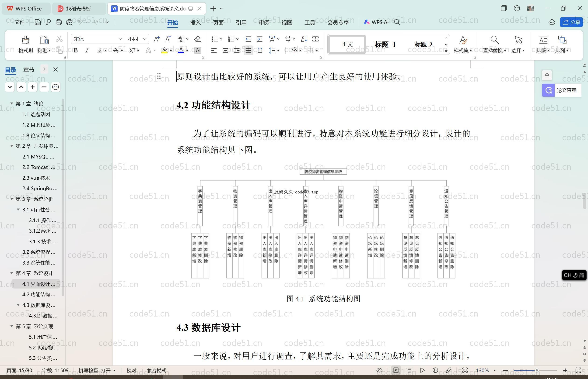Click the eye protection mode icon in status bar

[379, 370]
